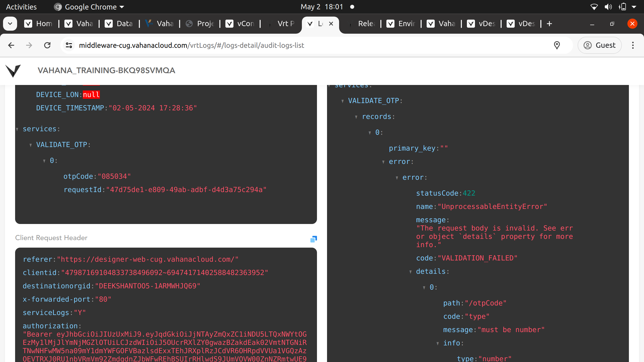The image size is (644, 362).
Task: Open a new browser tab
Action: point(549,24)
